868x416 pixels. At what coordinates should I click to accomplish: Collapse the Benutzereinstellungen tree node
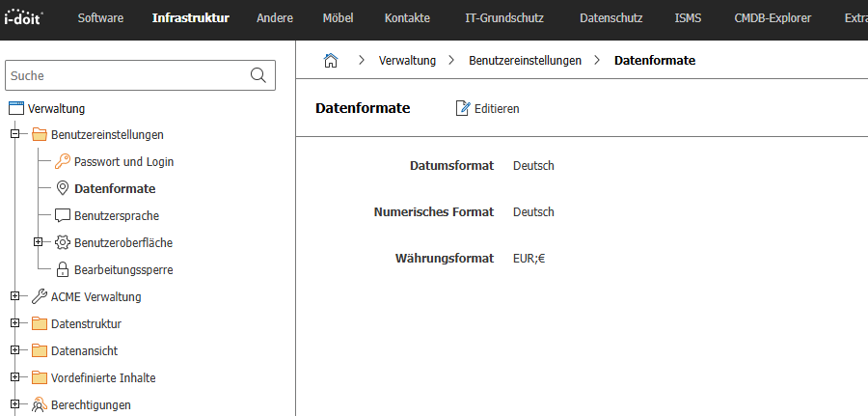pos(15,135)
